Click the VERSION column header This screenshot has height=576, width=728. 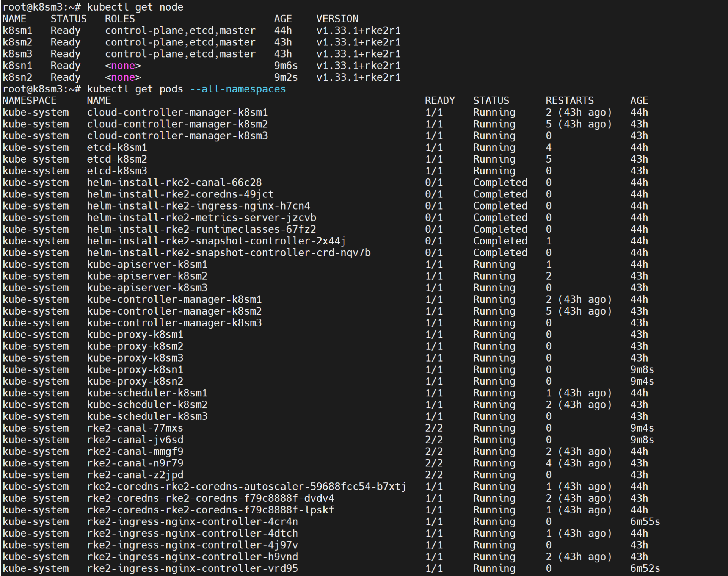pos(337,19)
